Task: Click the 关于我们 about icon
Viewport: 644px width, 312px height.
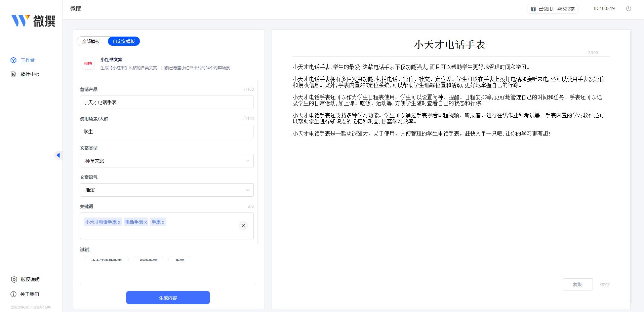Action: (x=13, y=294)
